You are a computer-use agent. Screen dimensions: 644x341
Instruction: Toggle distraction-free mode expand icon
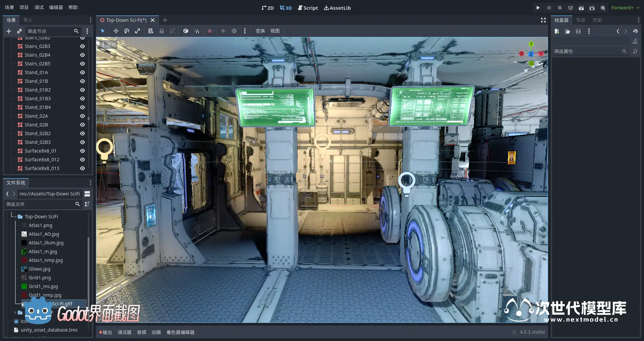543,20
